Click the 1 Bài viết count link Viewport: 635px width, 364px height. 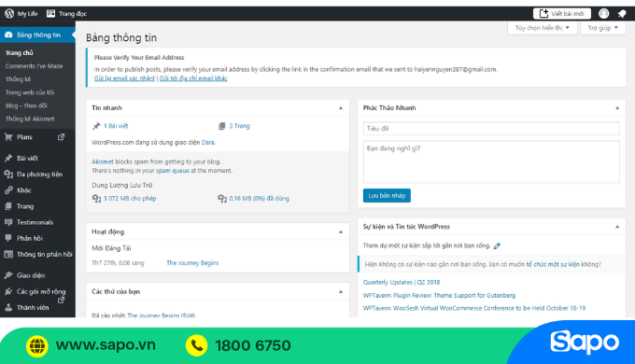[116, 126]
